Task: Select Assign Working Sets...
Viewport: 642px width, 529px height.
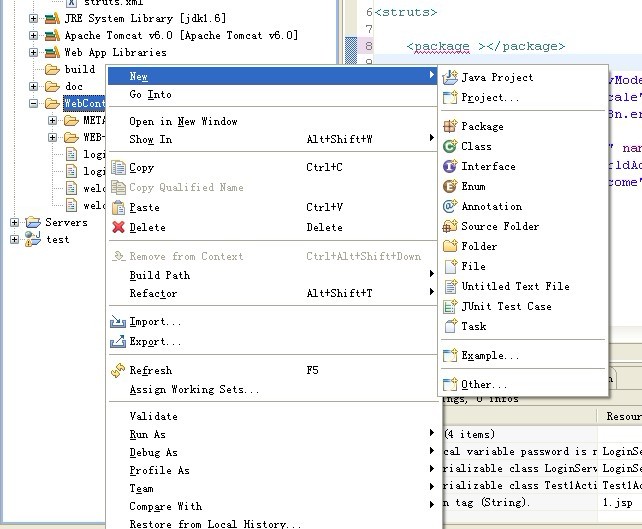Action: click(x=272, y=389)
